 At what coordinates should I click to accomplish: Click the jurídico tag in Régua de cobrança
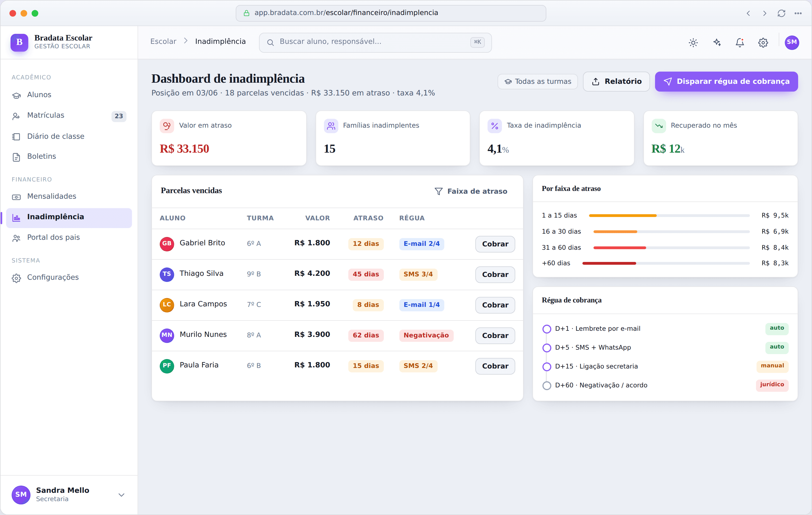pyautogui.click(x=772, y=385)
